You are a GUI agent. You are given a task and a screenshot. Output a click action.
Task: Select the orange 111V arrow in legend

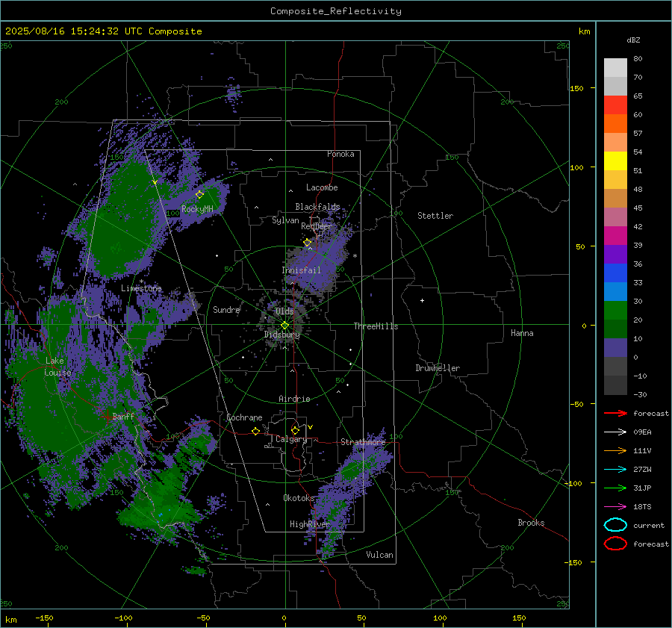615,450
